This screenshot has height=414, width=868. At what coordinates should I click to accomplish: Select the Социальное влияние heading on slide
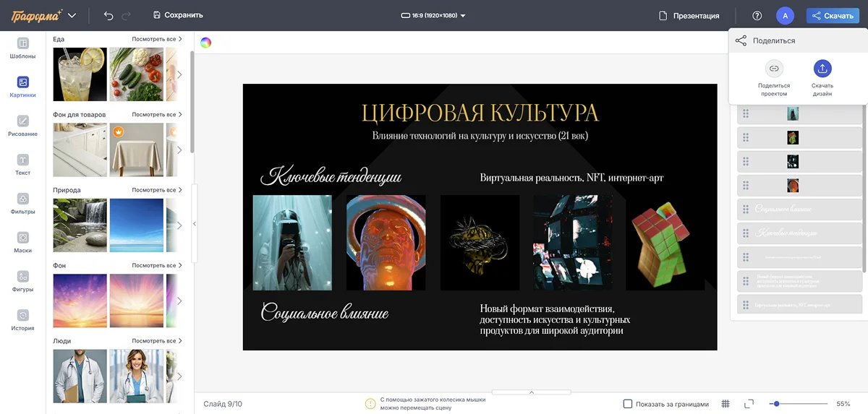point(325,313)
